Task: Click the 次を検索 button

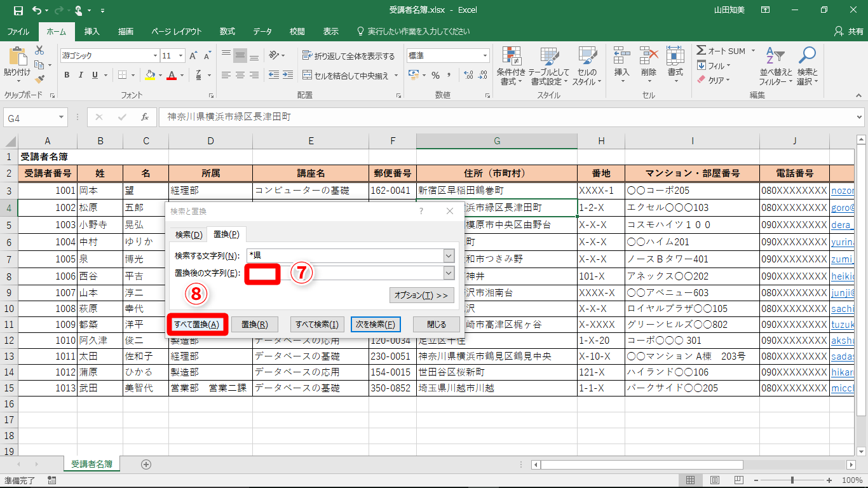Action: tap(376, 324)
